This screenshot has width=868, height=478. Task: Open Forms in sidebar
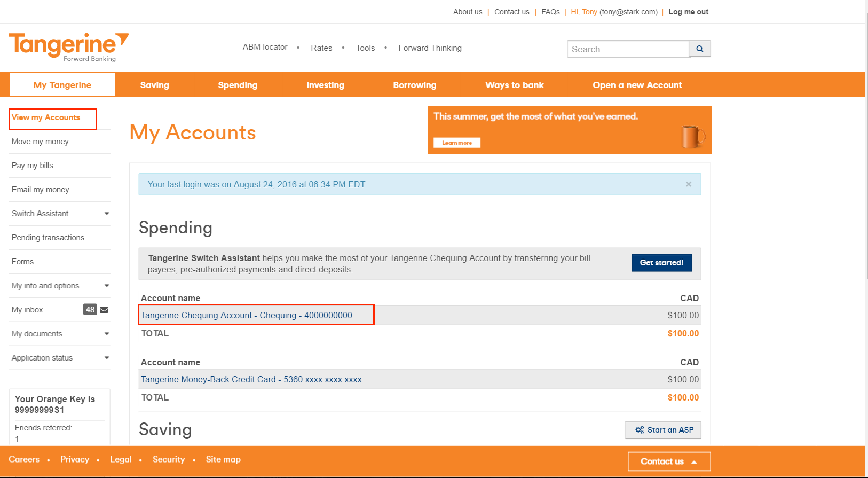[x=22, y=262]
